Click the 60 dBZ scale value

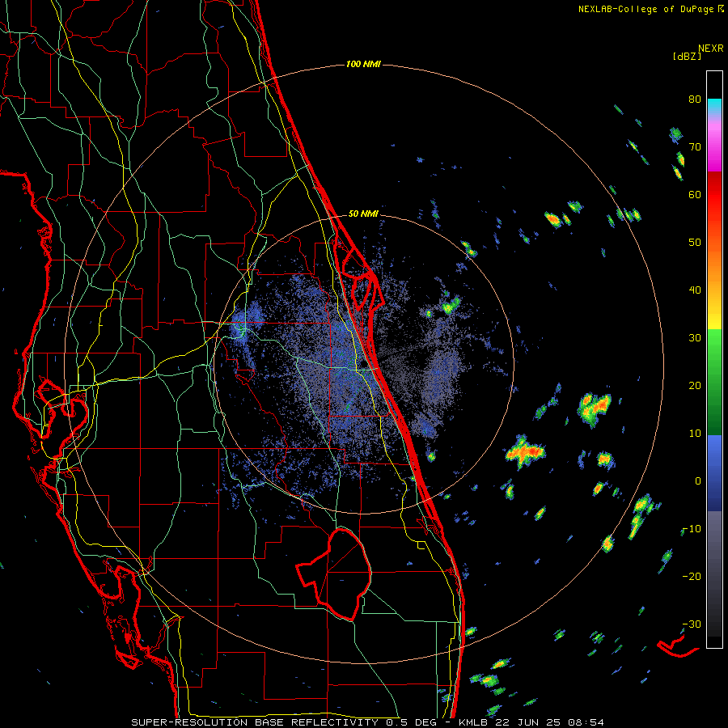(x=695, y=194)
